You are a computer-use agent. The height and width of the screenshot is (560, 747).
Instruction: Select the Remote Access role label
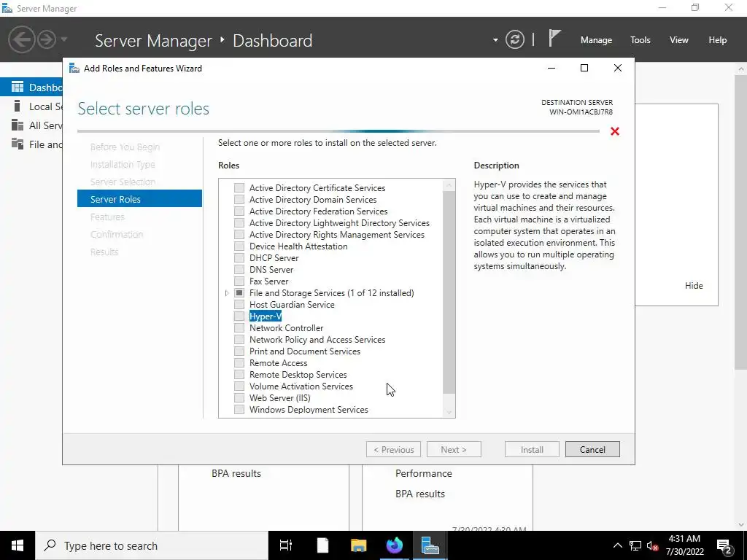(x=278, y=363)
